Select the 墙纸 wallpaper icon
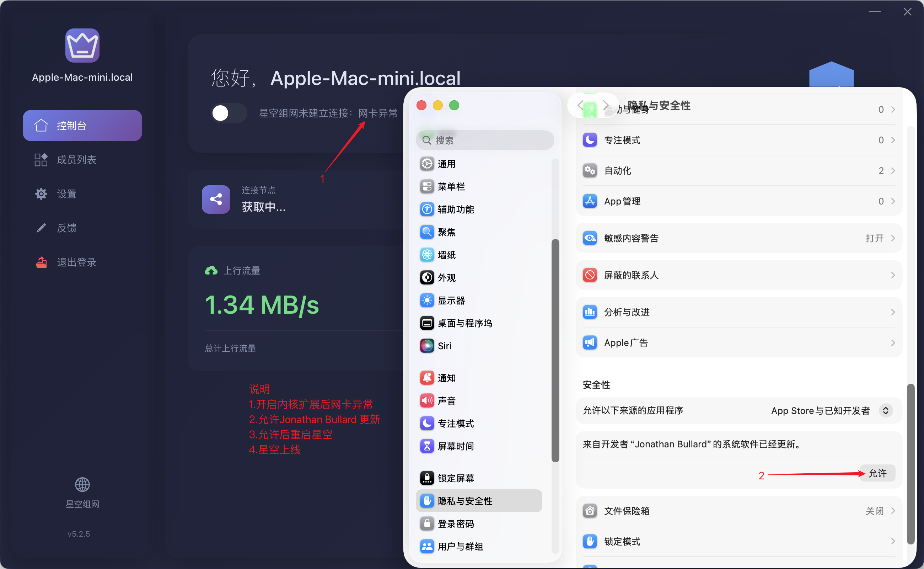This screenshot has width=924, height=569. (x=426, y=255)
